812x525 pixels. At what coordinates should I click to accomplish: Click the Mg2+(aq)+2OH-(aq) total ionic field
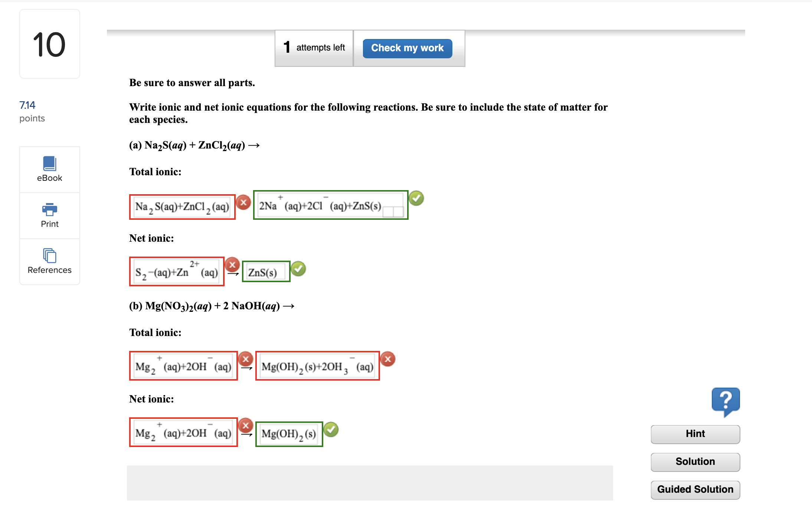[183, 365]
